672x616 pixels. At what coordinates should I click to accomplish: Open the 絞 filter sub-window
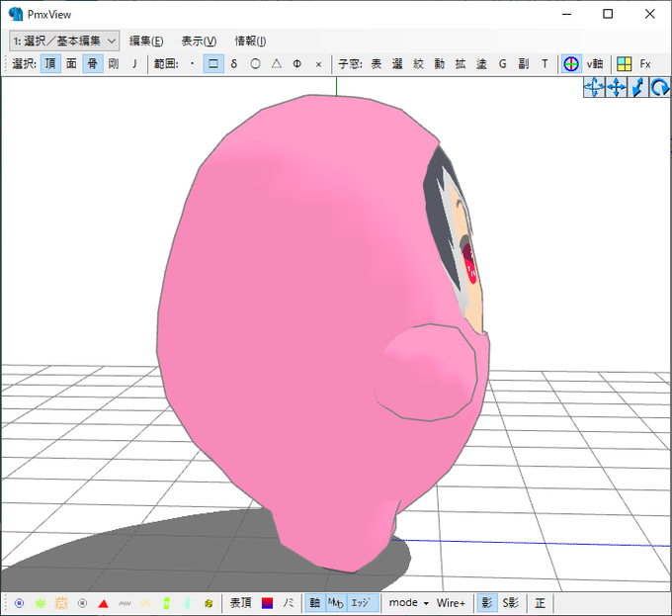coord(418,64)
